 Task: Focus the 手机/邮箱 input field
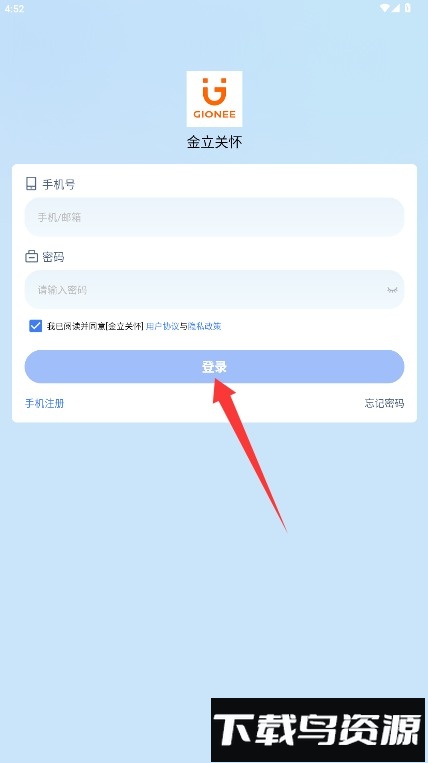(214, 217)
